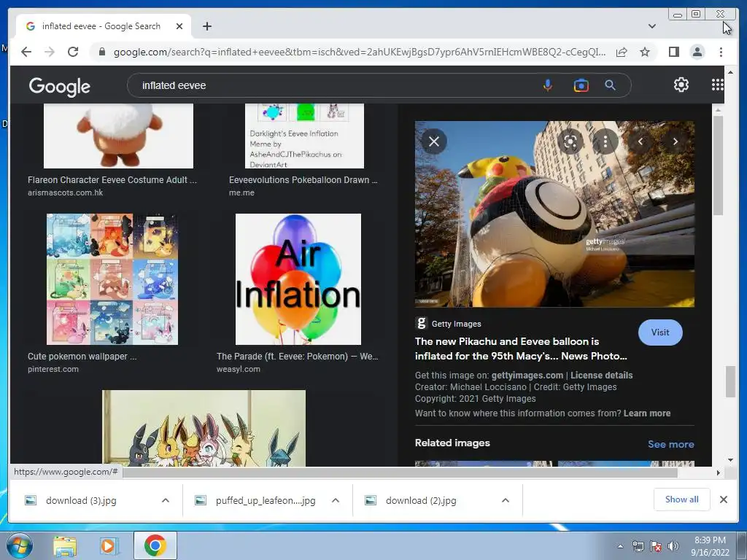Click the results vertical scrollbar thumb
The height and width of the screenshot is (560, 747).
(730, 381)
